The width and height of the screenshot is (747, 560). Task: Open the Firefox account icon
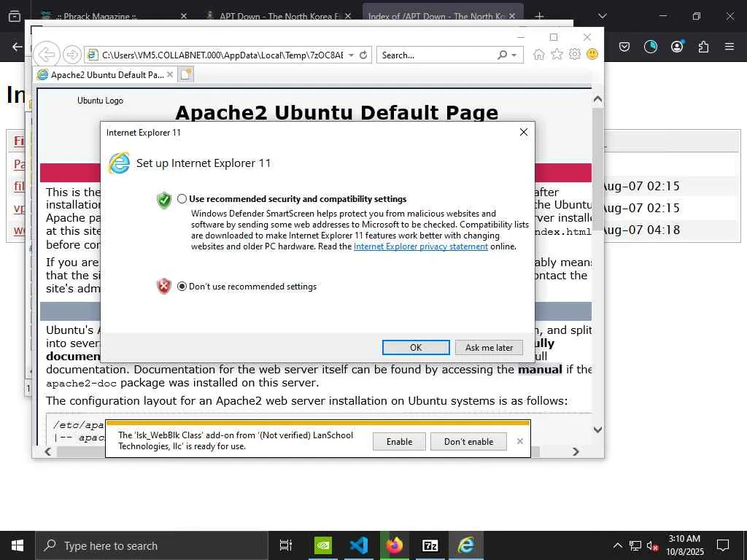tap(677, 47)
